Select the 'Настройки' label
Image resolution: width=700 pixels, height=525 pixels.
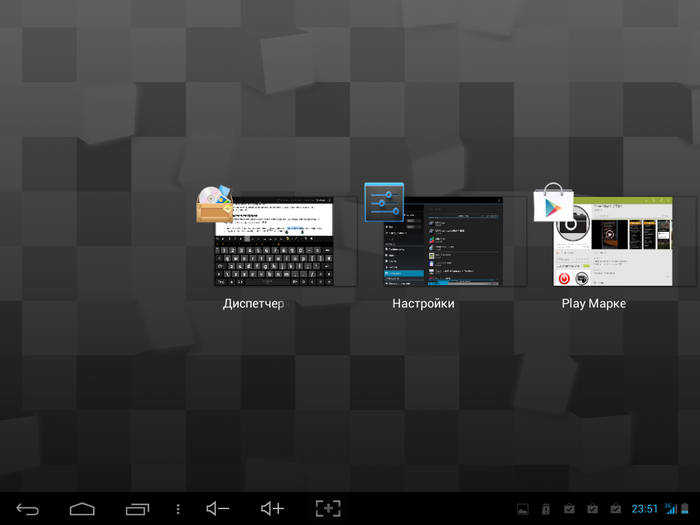pos(423,304)
